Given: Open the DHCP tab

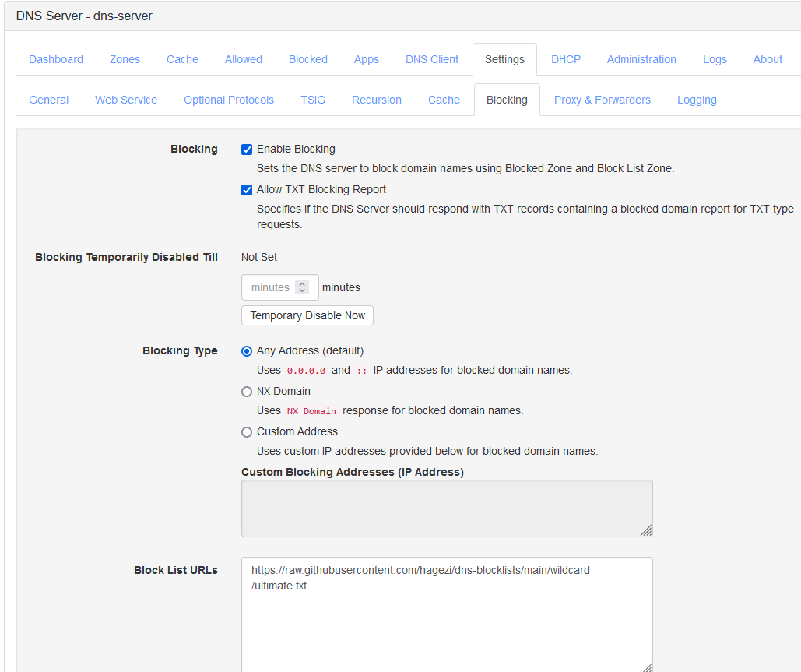Looking at the screenshot, I should [x=566, y=59].
